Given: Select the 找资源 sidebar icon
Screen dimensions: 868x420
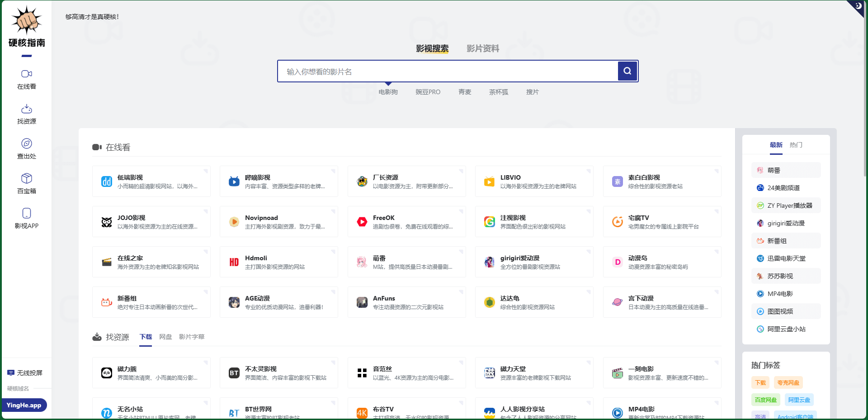Looking at the screenshot, I should 26,114.
